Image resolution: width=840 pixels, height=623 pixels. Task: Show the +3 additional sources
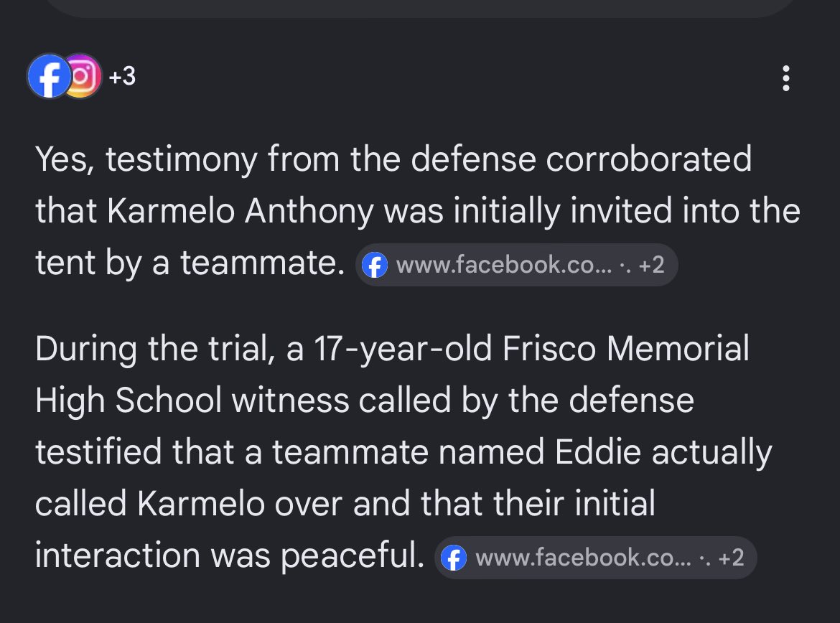pos(122,76)
